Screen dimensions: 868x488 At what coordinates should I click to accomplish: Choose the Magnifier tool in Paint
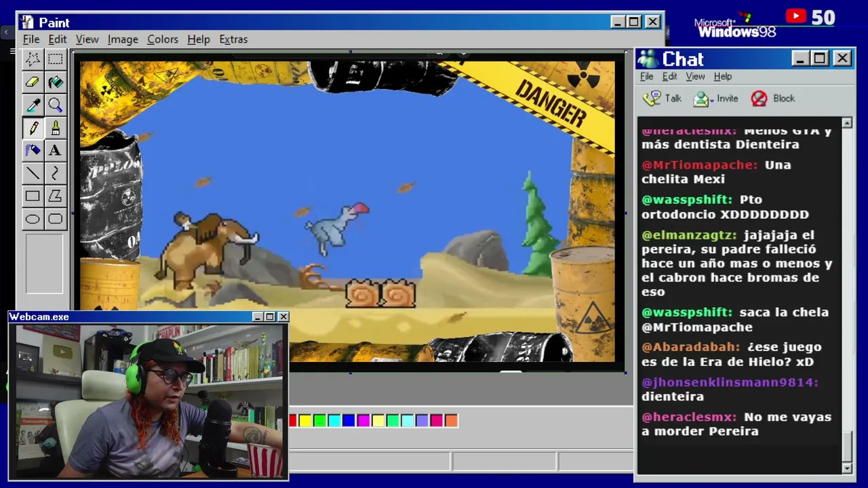55,105
